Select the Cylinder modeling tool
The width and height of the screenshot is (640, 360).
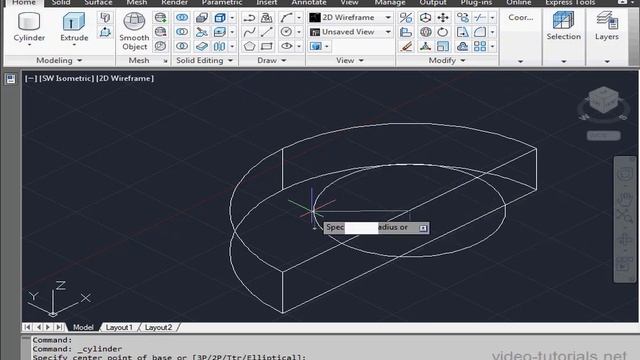tap(29, 27)
